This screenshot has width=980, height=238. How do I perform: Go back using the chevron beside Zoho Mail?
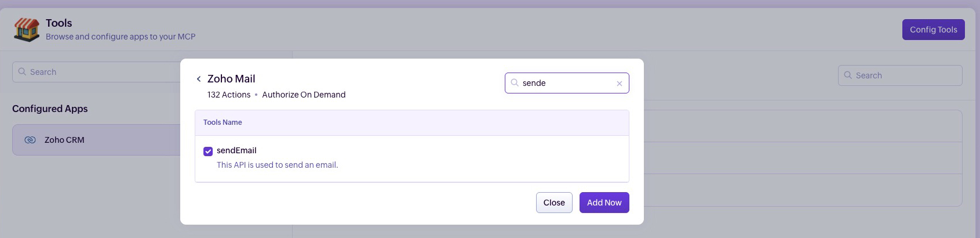[199, 79]
